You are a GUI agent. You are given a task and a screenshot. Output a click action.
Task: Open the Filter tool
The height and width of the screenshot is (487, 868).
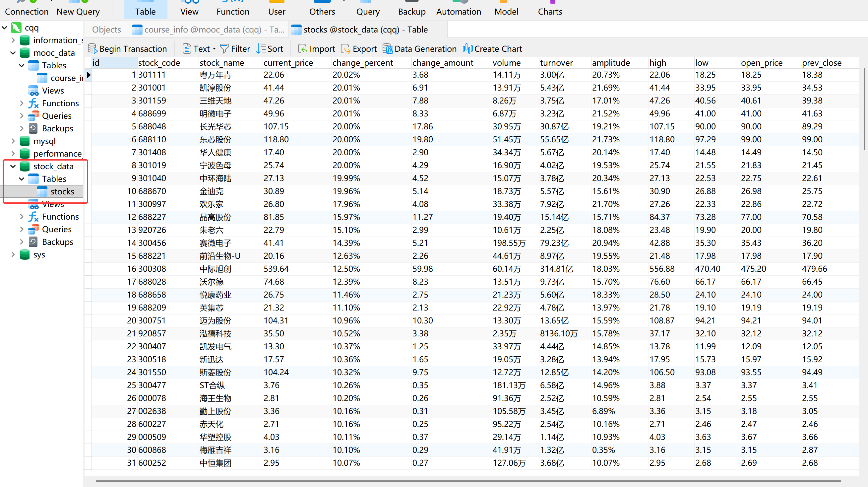coord(235,48)
